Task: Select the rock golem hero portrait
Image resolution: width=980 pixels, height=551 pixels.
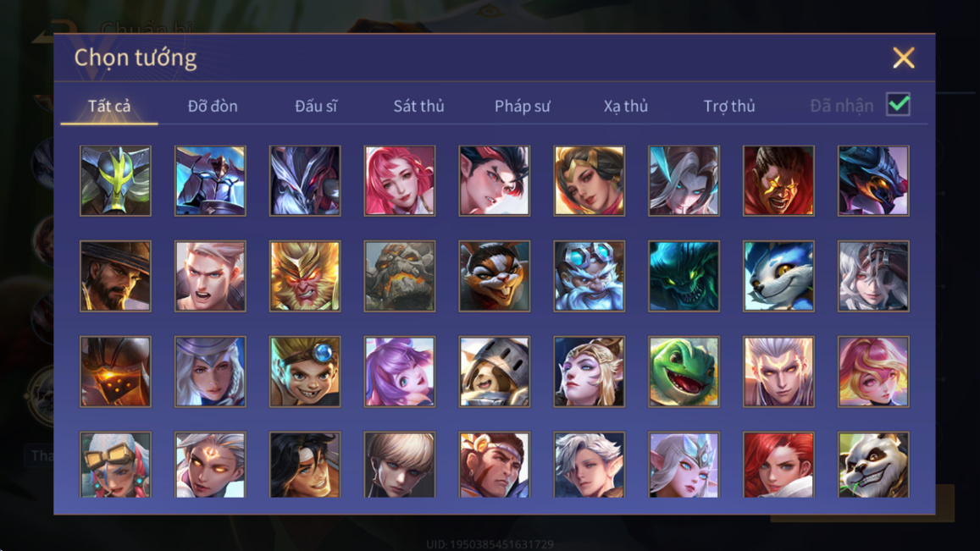Action: tap(400, 276)
